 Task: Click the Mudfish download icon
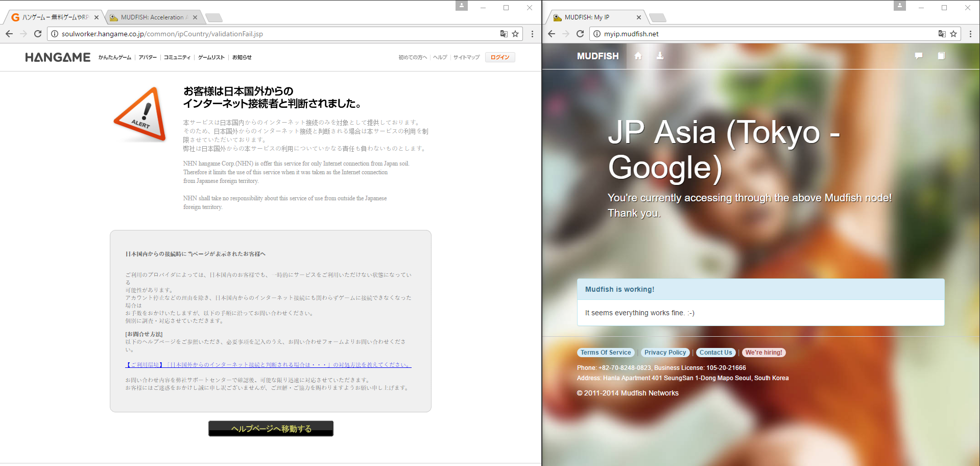[x=660, y=56]
